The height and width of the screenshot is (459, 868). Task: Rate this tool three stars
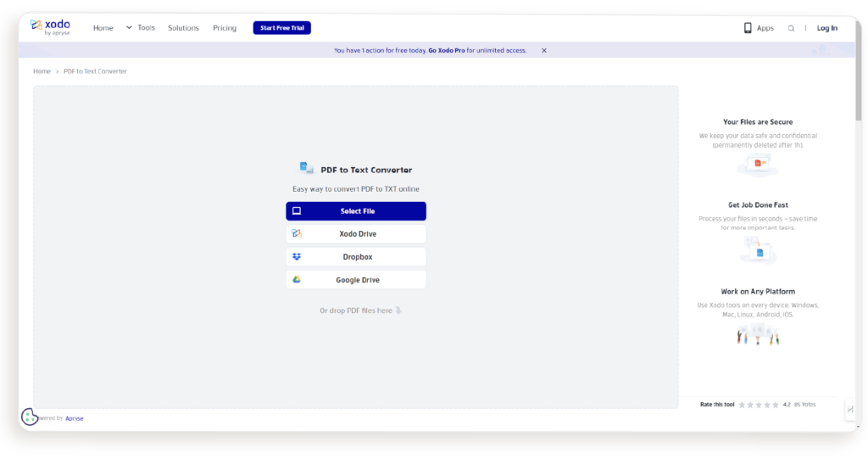pos(759,405)
